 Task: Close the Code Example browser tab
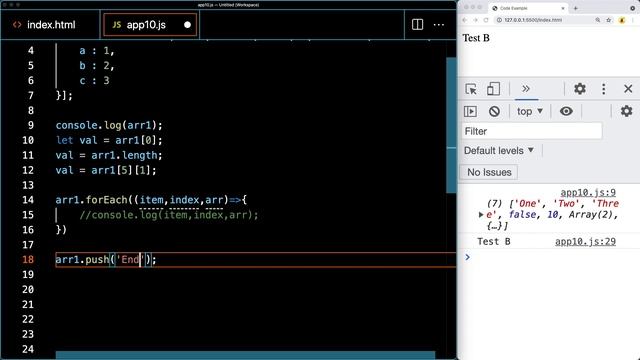(563, 8)
